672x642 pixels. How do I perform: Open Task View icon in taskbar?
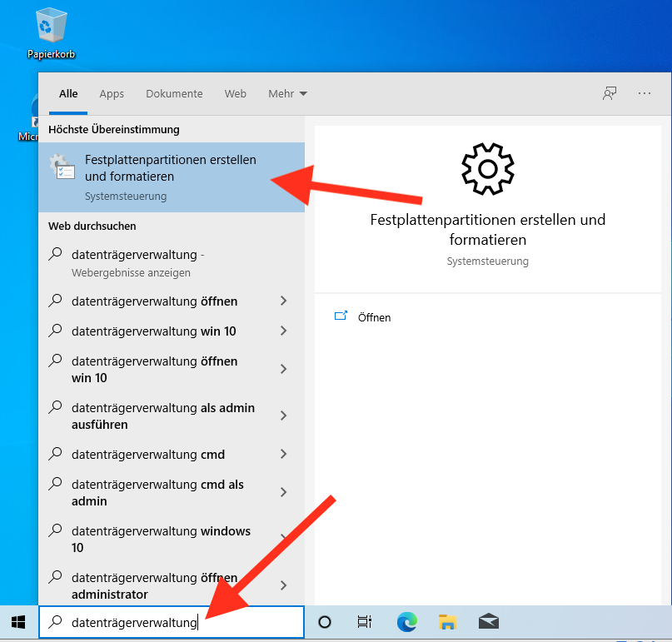[364, 622]
